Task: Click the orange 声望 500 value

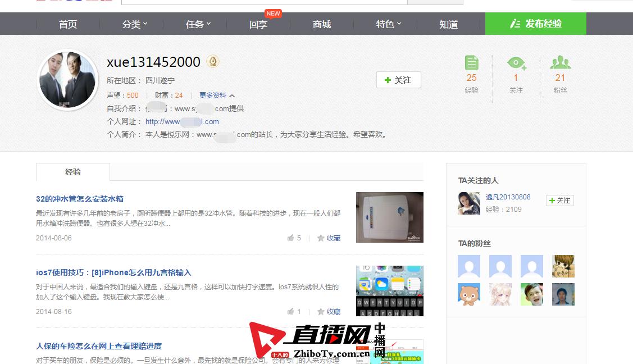Action: (x=131, y=95)
